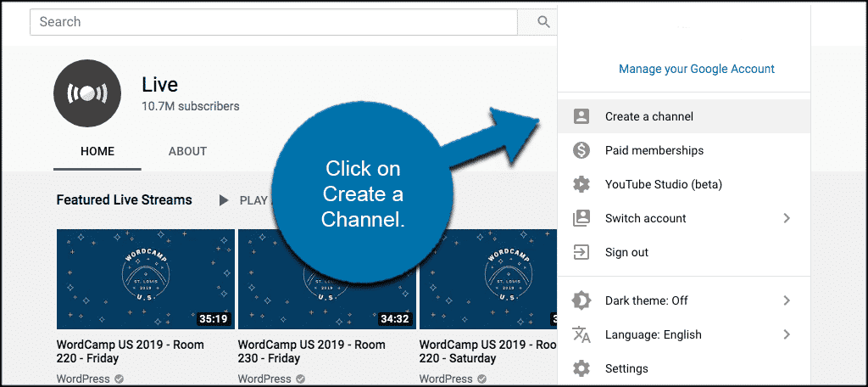Switch to the HOME tab

[x=97, y=151]
